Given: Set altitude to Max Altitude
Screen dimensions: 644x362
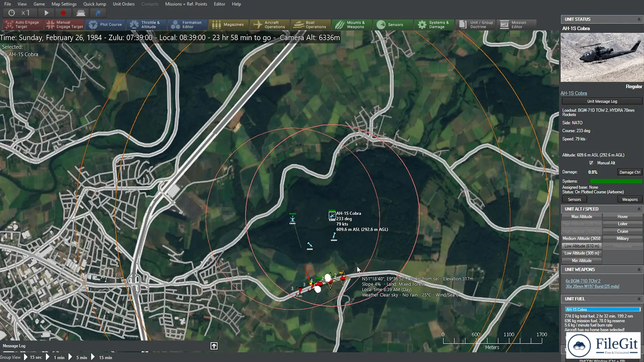Looking at the screenshot, I should (x=582, y=217).
